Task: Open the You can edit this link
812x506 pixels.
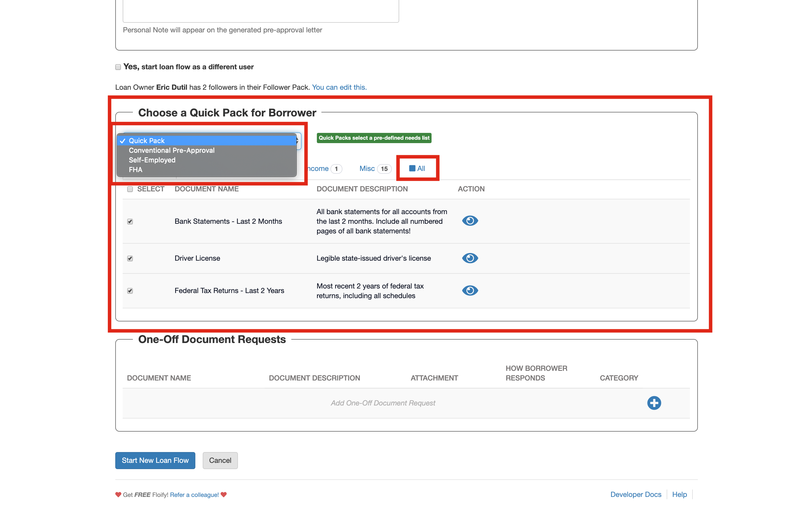Action: click(x=339, y=87)
